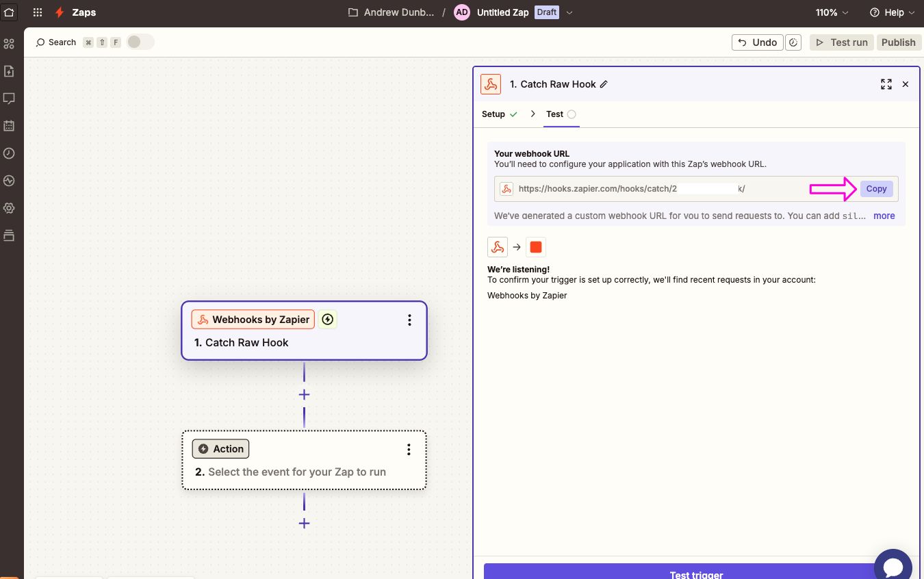Image resolution: width=924 pixels, height=579 pixels.
Task: Click the Untitled Zap title
Action: (x=503, y=12)
